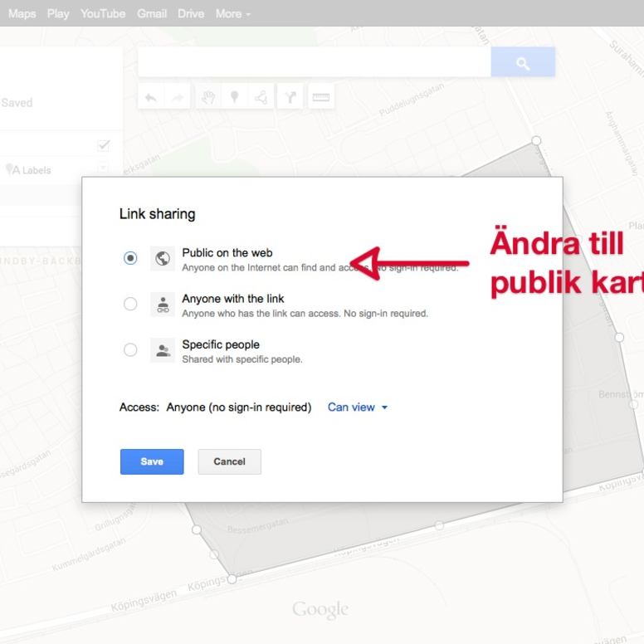Open Gmail from the top bar
The height and width of the screenshot is (644, 644).
coord(152,13)
